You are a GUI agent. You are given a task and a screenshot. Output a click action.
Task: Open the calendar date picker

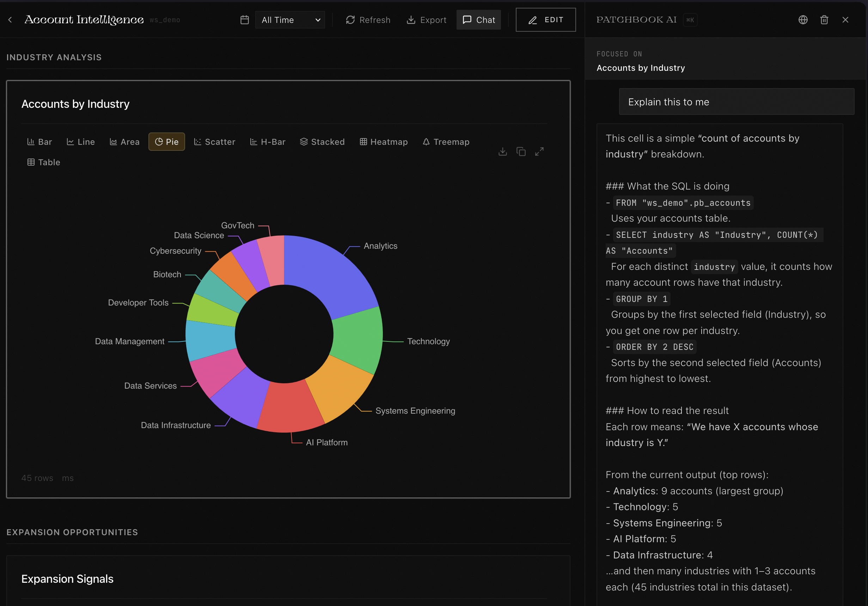pyautogui.click(x=244, y=20)
